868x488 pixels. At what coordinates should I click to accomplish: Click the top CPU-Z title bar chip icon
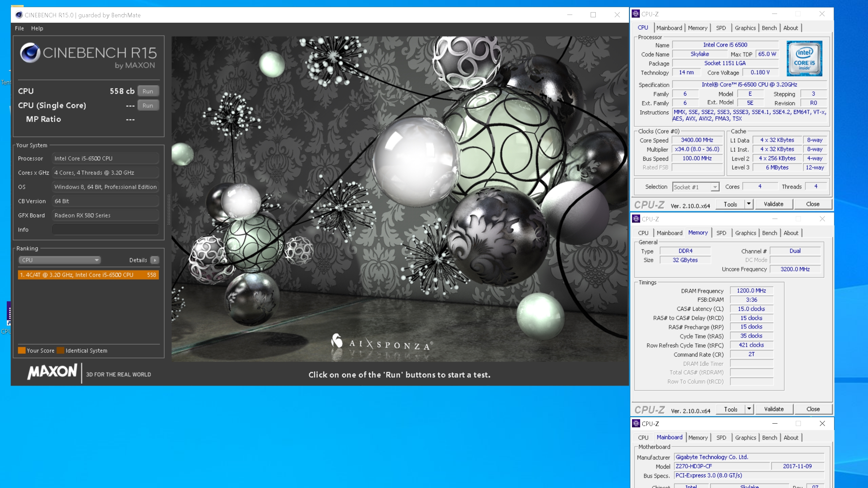[x=636, y=14]
